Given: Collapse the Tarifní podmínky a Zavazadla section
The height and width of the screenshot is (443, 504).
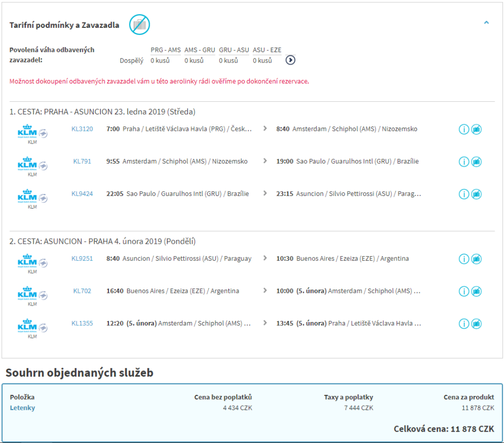Looking at the screenshot, I should (486, 23).
